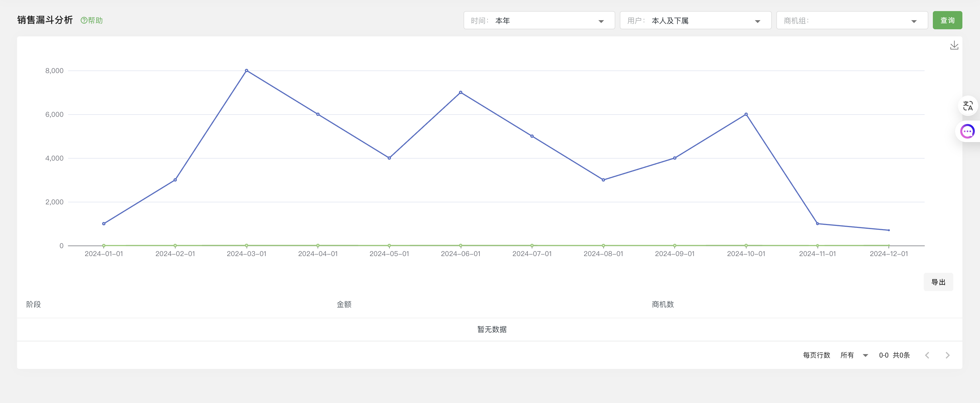Image resolution: width=980 pixels, height=403 pixels.
Task: Open the translate floating icon
Action: (968, 106)
